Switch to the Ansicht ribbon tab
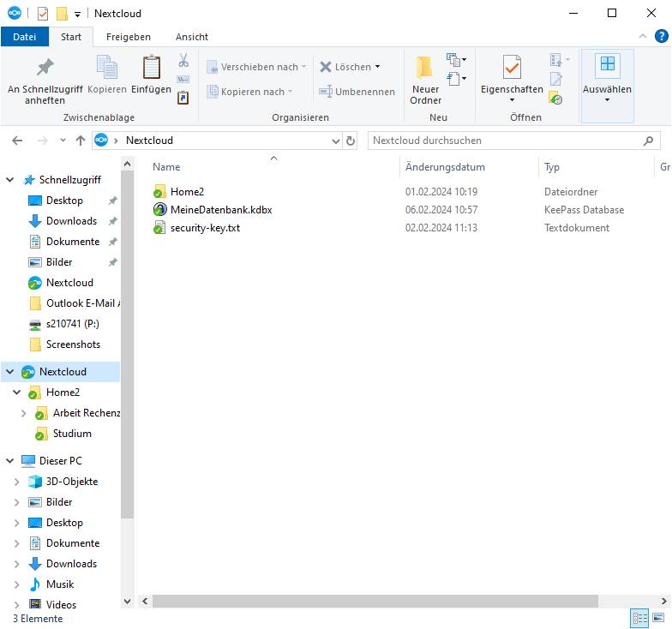Screen dimensions: 672x629 coord(192,37)
